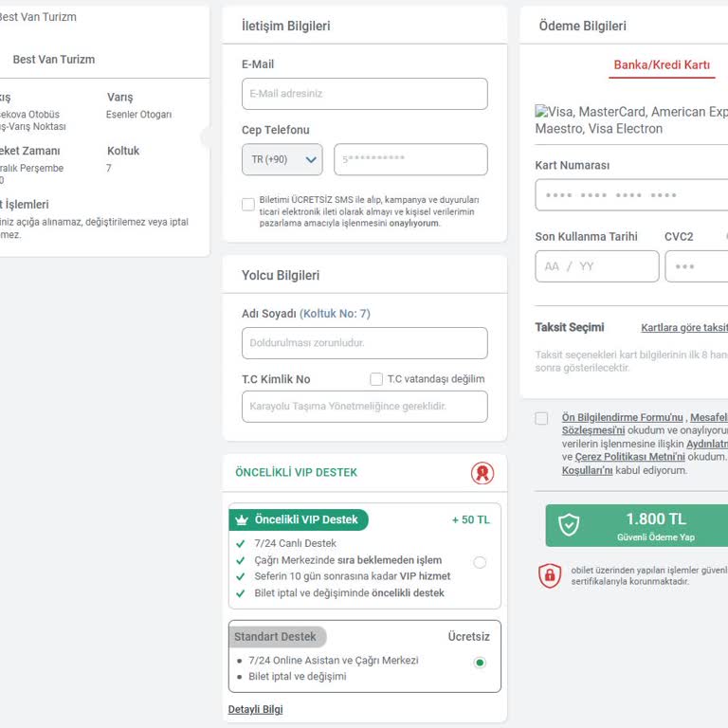Screen dimensions: 728x728
Task: Open the TR (+90) country code dropdown
Action: pos(282,159)
